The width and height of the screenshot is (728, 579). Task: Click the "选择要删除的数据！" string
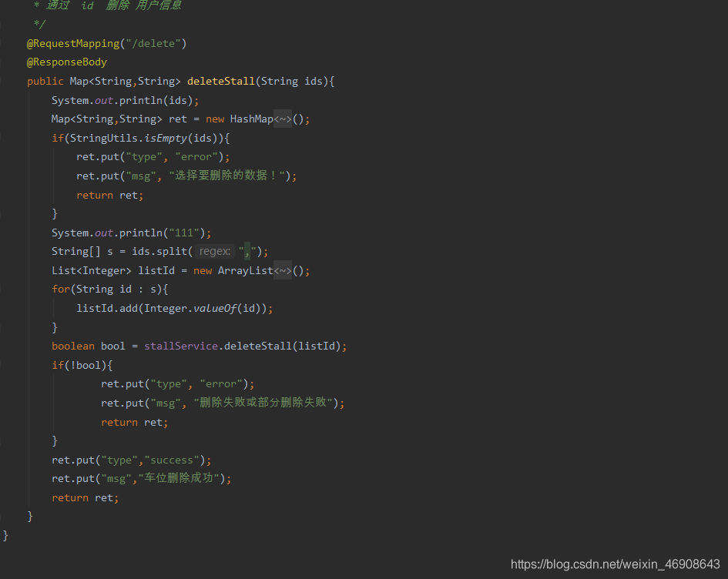coord(226,176)
